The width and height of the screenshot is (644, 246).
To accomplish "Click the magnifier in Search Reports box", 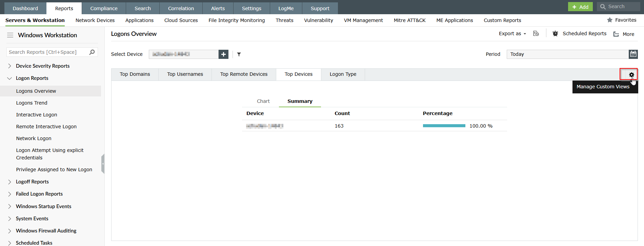I will [x=92, y=52].
